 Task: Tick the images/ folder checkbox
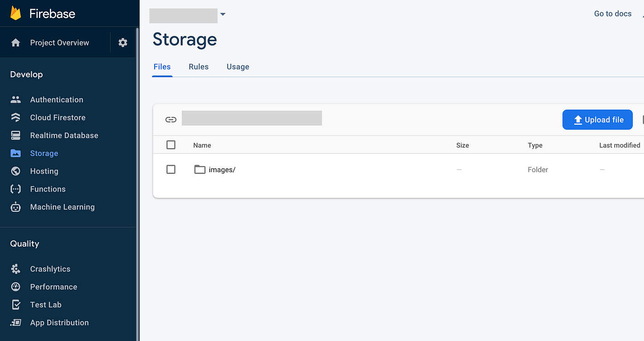pyautogui.click(x=171, y=169)
